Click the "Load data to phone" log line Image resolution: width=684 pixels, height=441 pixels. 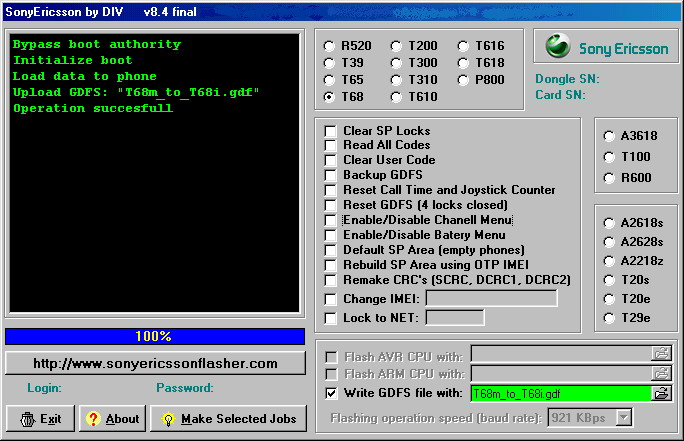(85, 76)
